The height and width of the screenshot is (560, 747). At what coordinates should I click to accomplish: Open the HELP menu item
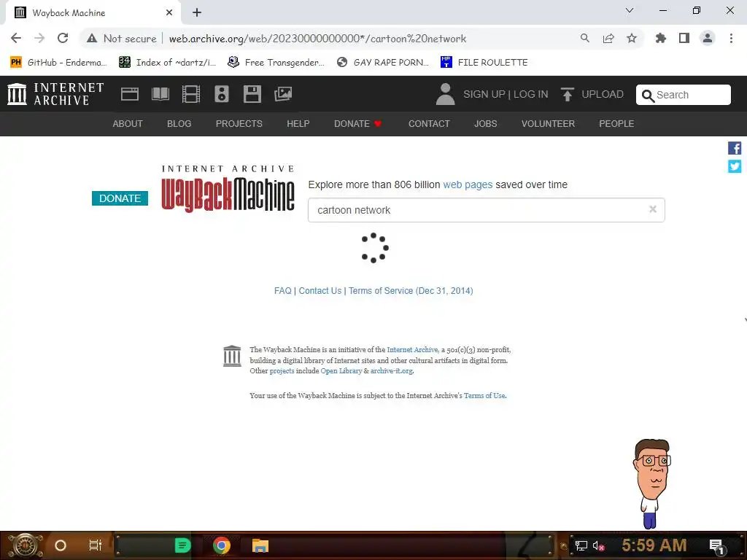tap(298, 124)
